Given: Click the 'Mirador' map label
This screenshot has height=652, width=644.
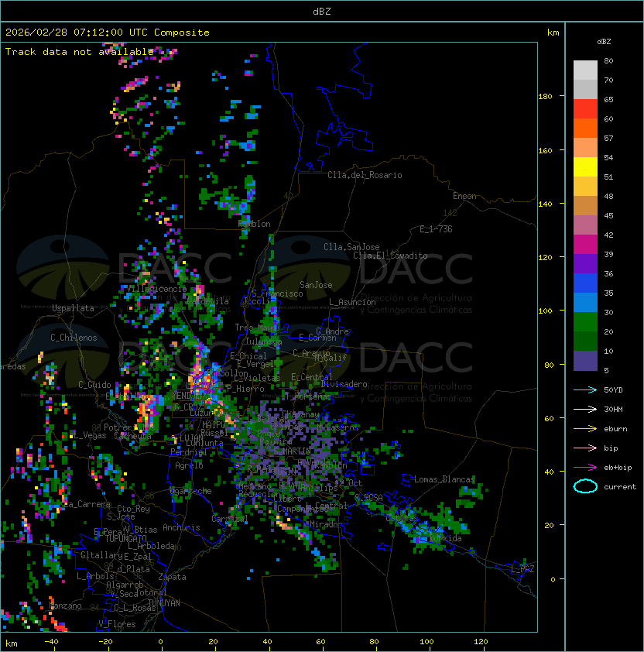Looking at the screenshot, I should pyautogui.click(x=324, y=524).
